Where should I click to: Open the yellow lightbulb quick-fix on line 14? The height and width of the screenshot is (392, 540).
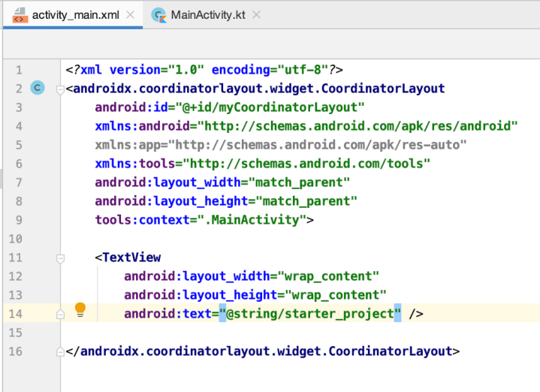[x=80, y=309]
